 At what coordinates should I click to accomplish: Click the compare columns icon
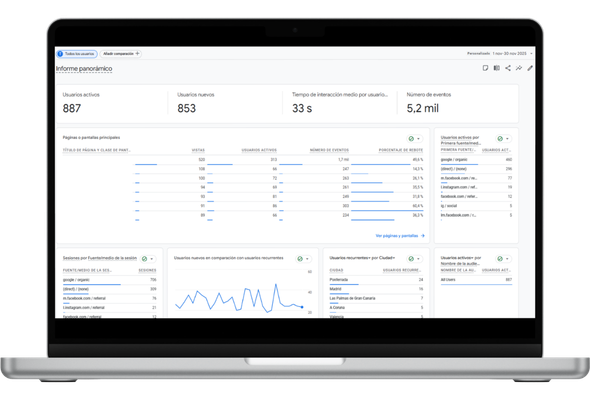497,68
